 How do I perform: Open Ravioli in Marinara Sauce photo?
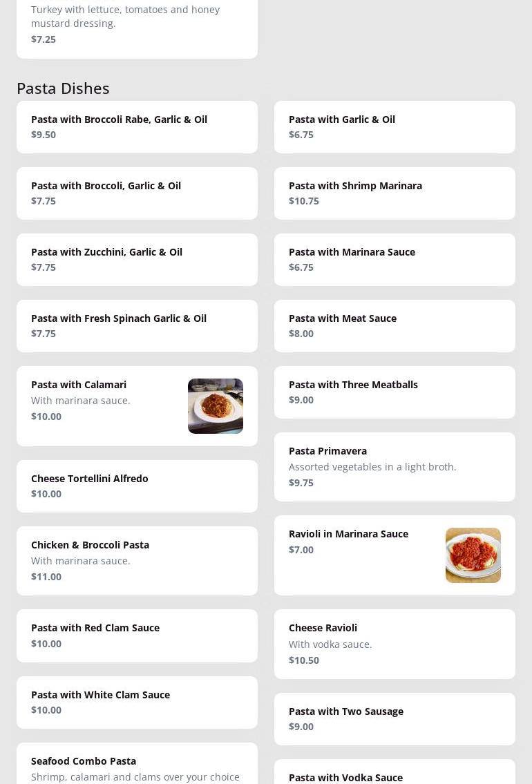coord(473,555)
